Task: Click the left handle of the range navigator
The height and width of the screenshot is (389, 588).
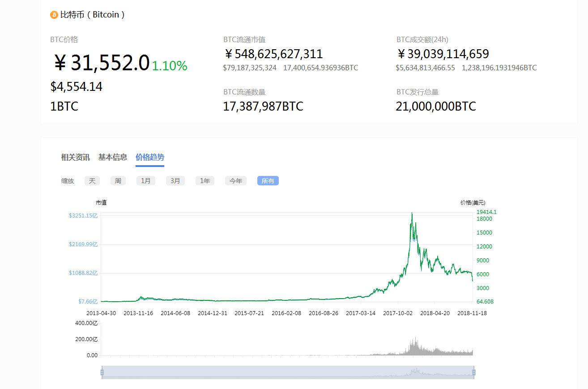Action: click(x=102, y=372)
